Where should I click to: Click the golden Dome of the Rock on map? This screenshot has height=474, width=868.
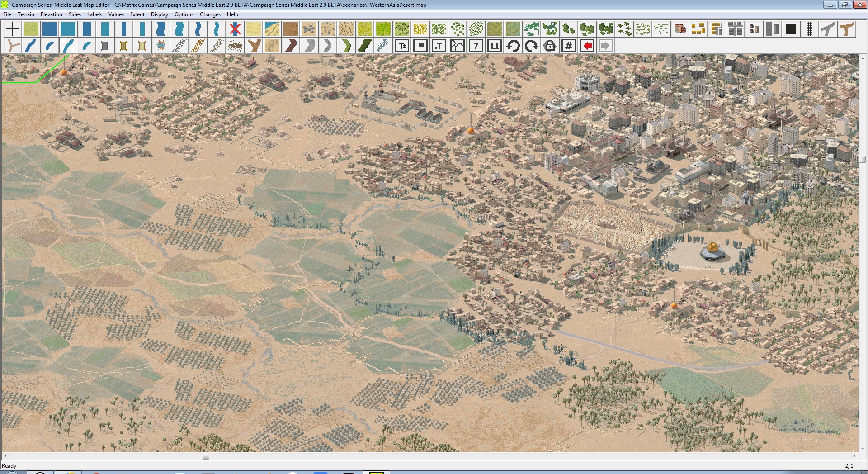[x=712, y=251]
